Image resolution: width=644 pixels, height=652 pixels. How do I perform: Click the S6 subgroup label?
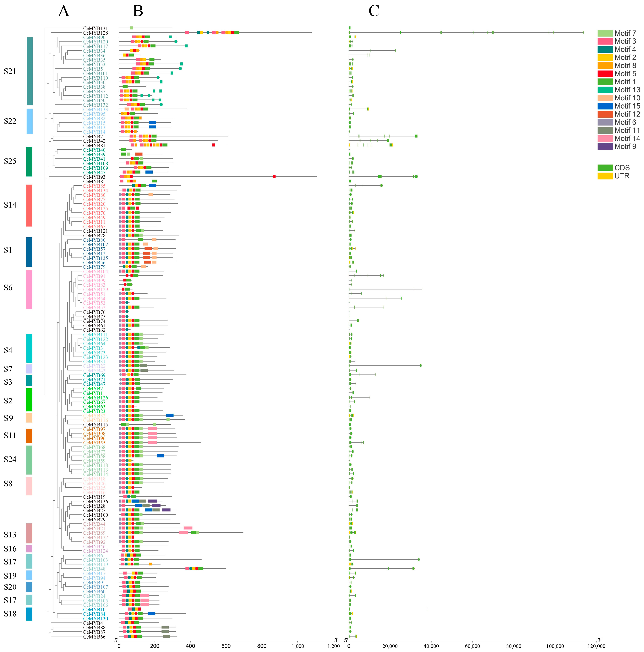[8, 287]
